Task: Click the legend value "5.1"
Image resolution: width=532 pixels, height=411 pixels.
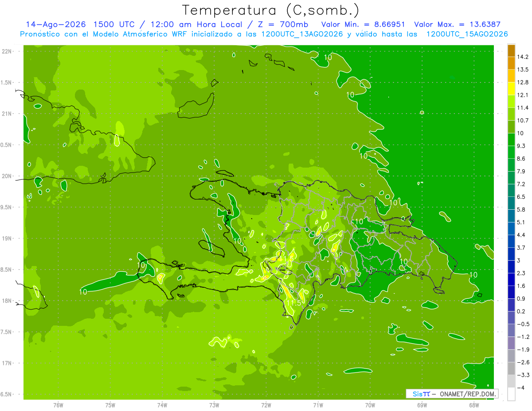Action: click(521, 222)
